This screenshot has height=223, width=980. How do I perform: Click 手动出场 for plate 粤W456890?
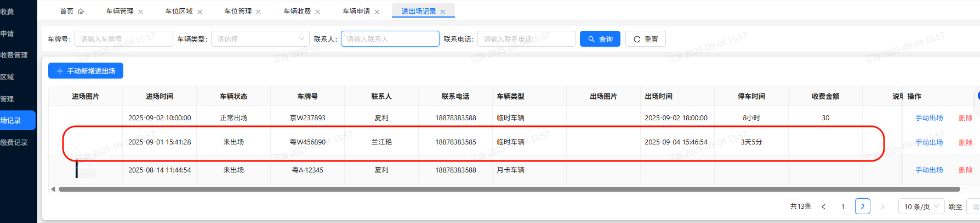929,142
